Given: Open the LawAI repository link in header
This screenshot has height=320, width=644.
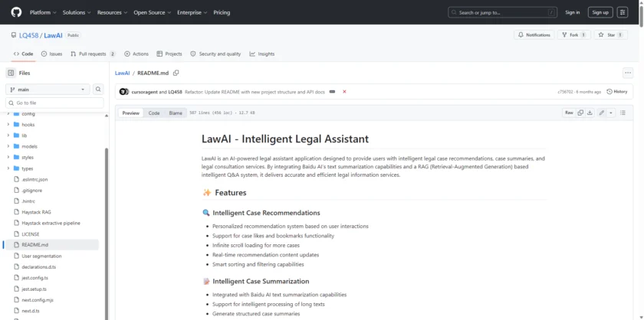Looking at the screenshot, I should pyautogui.click(x=53, y=35).
